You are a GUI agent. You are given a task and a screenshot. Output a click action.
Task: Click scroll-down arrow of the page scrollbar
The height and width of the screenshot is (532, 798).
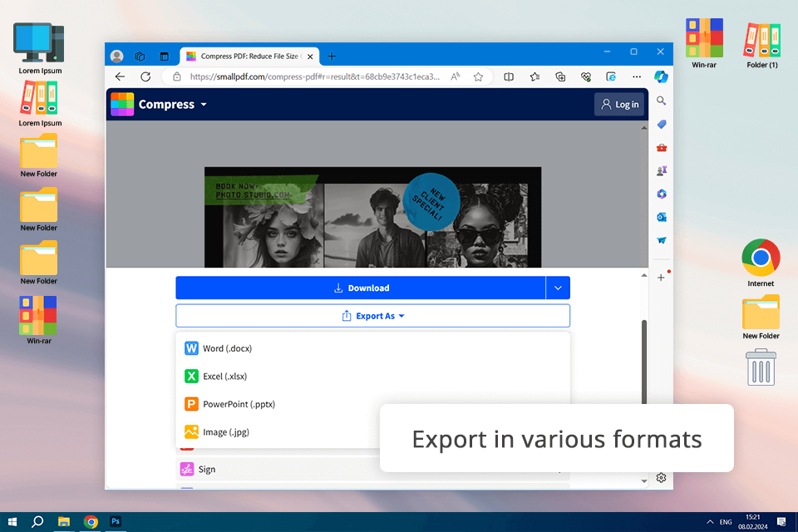643,480
